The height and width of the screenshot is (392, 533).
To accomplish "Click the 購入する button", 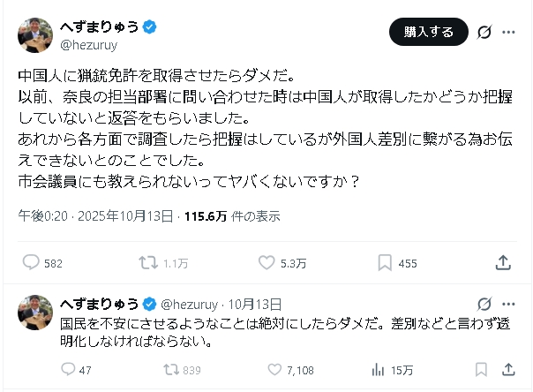I will click(x=429, y=32).
